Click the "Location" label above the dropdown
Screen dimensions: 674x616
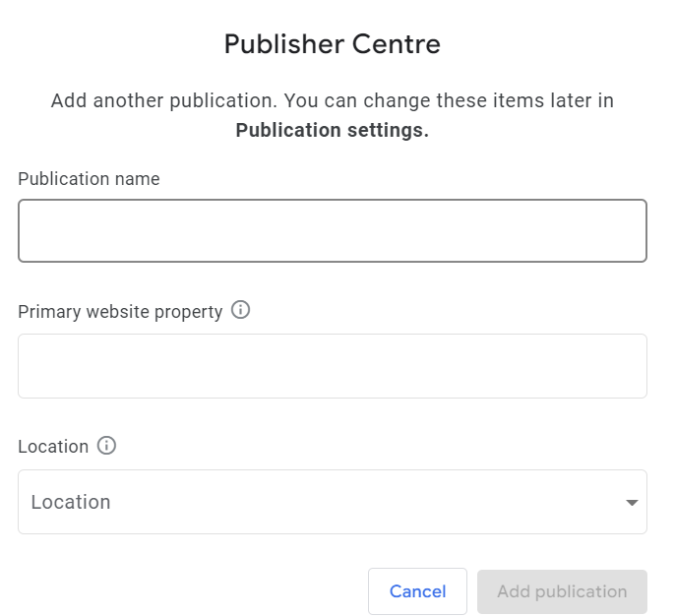pyautogui.click(x=53, y=447)
